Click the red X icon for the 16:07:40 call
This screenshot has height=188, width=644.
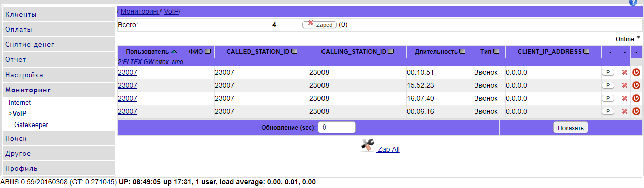pyautogui.click(x=625, y=98)
